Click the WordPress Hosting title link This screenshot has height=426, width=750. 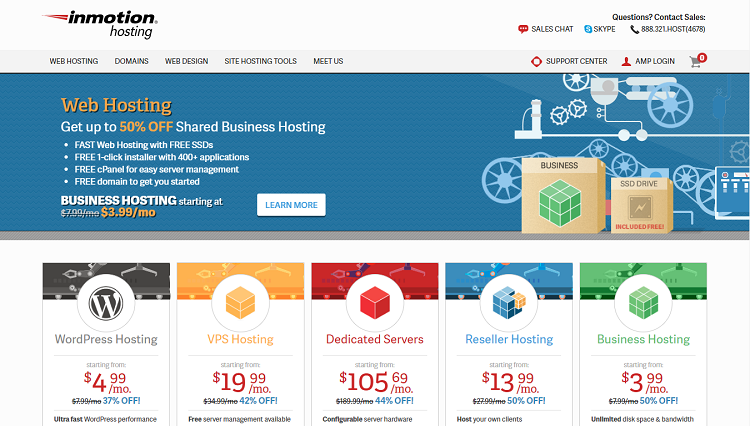point(106,339)
